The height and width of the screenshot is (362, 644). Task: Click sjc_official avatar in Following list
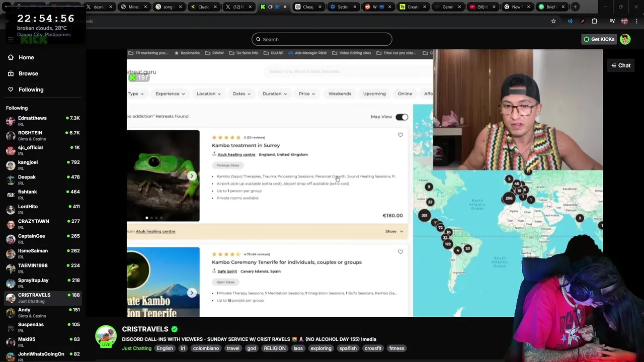pos(11,150)
